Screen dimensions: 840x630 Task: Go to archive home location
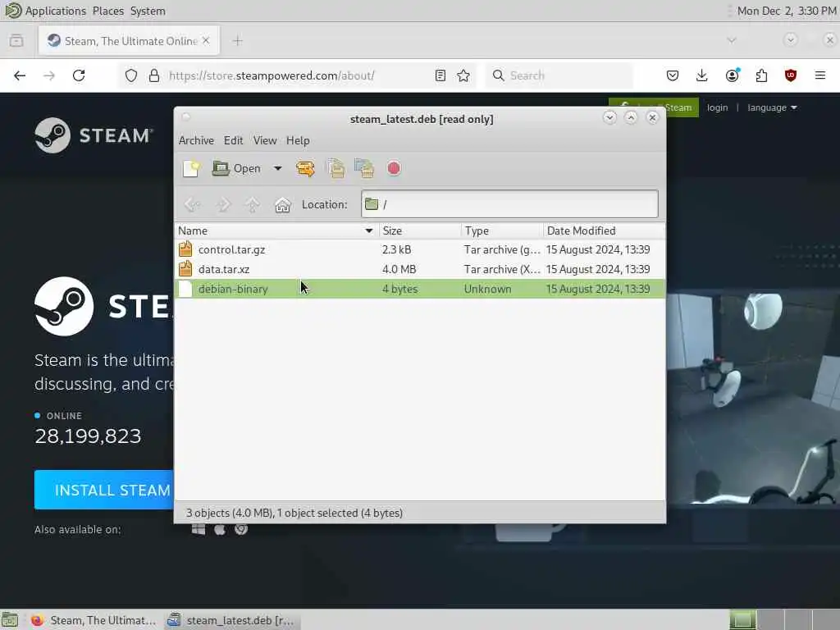pos(282,204)
